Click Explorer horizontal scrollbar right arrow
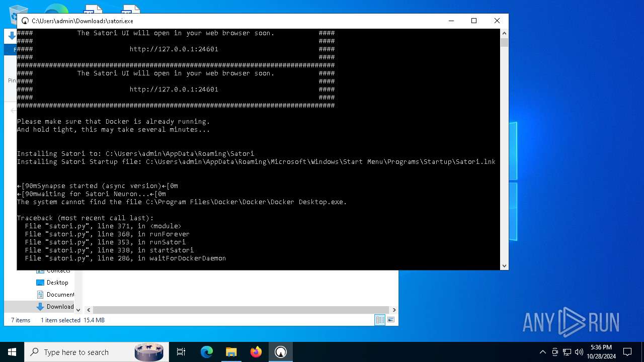This screenshot has width=644, height=362. coord(394,310)
